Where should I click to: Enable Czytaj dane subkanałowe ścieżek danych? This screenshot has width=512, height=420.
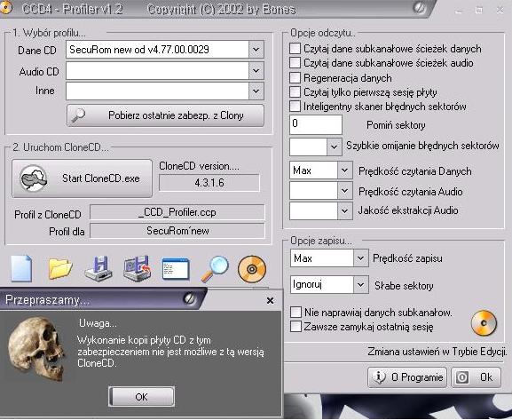coord(295,49)
